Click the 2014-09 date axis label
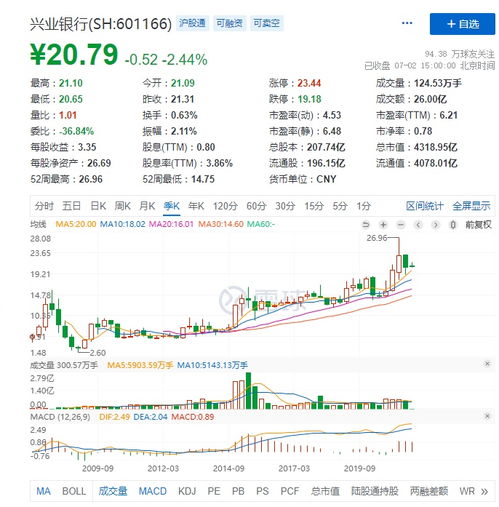The image size is (499, 507). (229, 468)
